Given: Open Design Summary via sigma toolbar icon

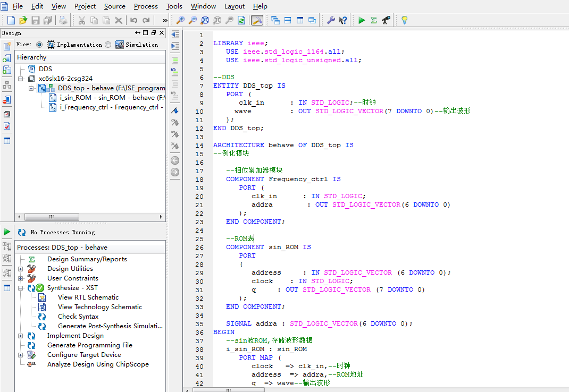Looking at the screenshot, I should [x=374, y=20].
